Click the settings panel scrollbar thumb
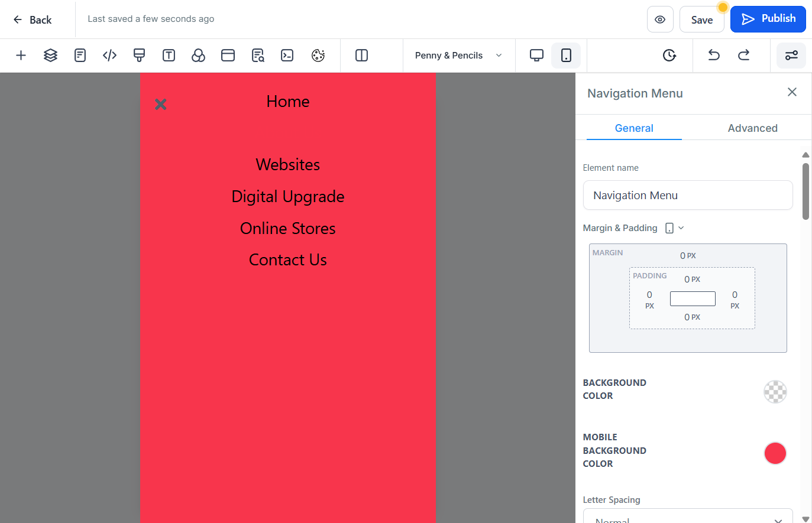812x523 pixels. coord(805,191)
